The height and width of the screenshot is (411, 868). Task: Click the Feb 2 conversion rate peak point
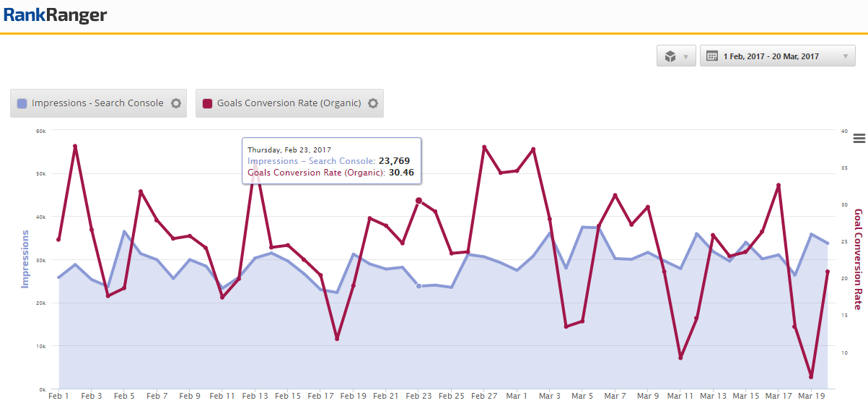(x=75, y=147)
